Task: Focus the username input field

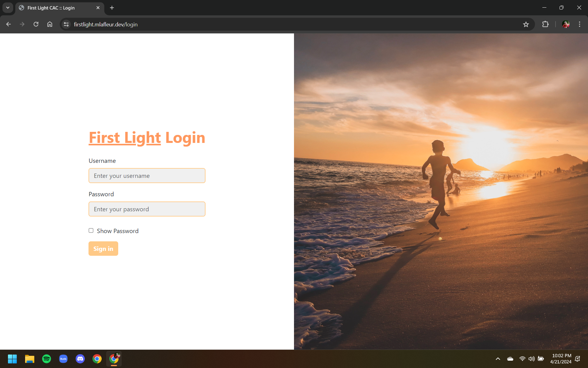Action: click(x=147, y=176)
